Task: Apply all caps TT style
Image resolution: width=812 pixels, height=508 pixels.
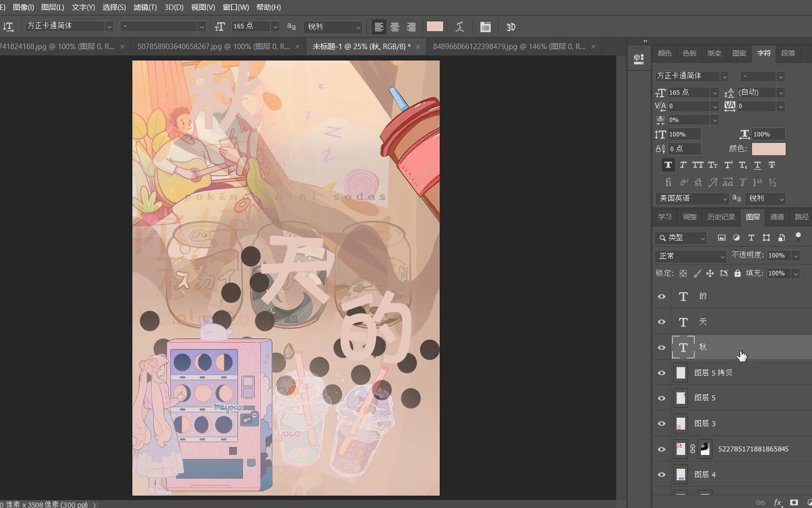Action: click(x=698, y=165)
